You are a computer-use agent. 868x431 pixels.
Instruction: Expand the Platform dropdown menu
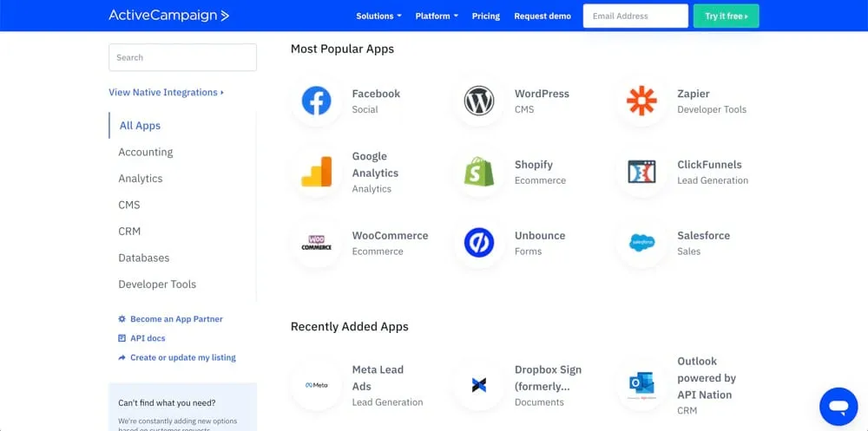[x=437, y=16]
